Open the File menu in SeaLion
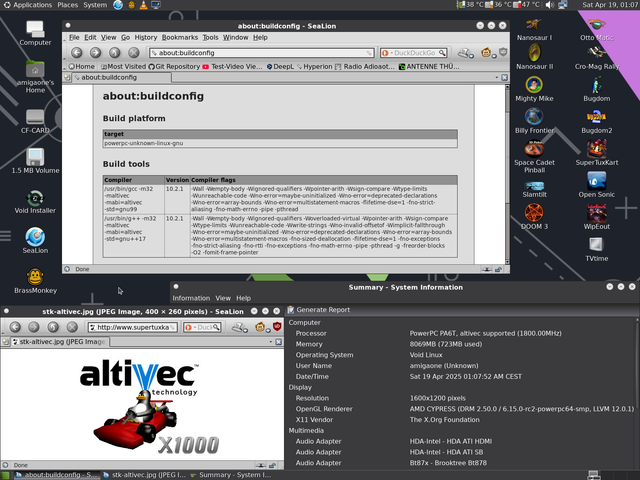Viewport: 640px width, 480px height. [74, 37]
